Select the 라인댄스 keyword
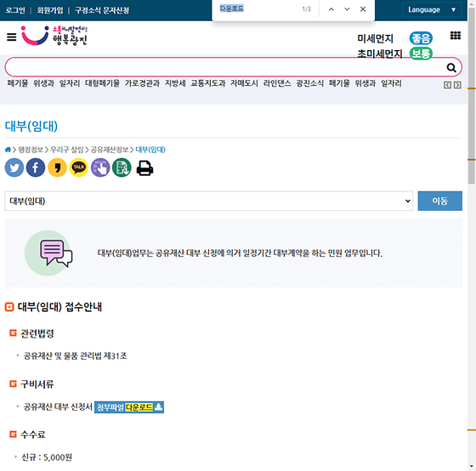 coord(277,83)
